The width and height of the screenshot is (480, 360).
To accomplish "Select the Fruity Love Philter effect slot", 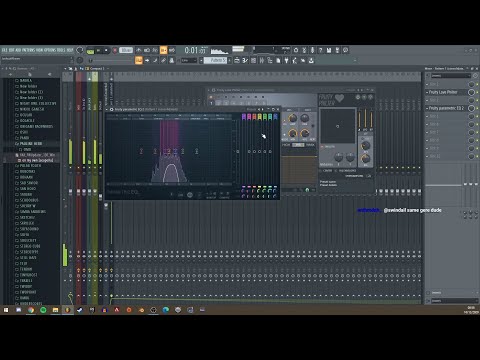I will (x=447, y=92).
